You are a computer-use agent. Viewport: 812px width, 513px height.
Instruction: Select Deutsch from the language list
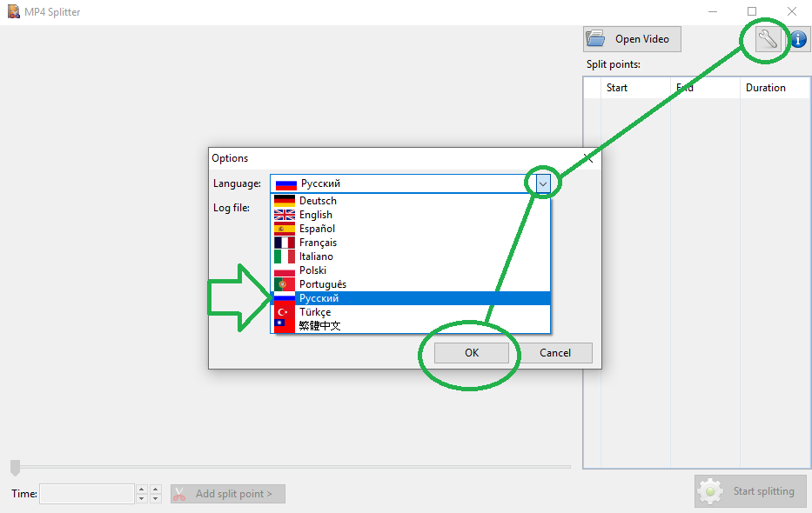pos(318,201)
